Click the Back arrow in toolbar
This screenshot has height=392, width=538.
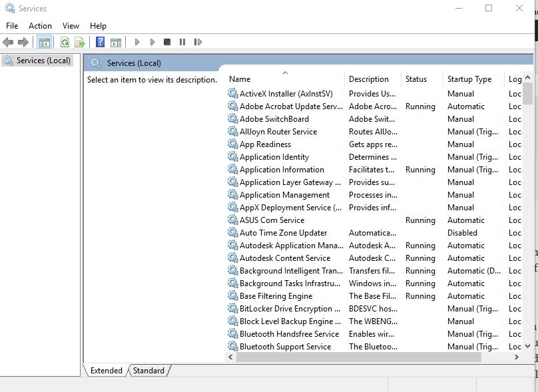point(8,43)
